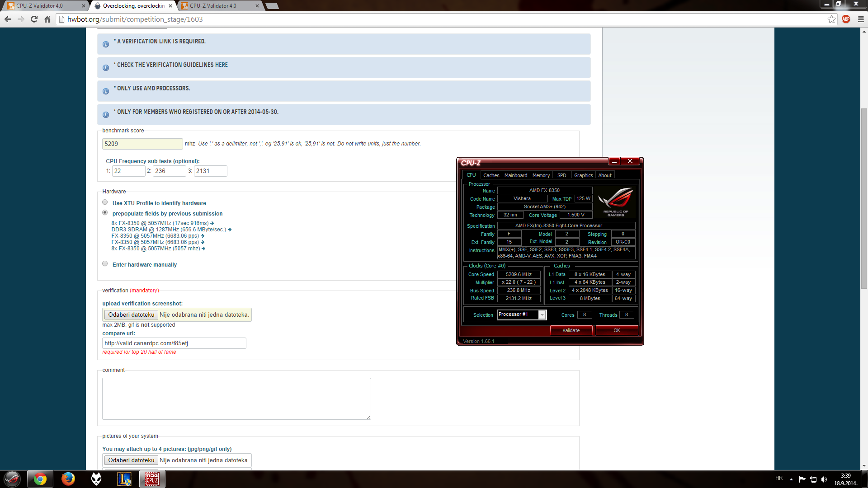
Task: Open Chrome from taskbar
Action: point(40,479)
